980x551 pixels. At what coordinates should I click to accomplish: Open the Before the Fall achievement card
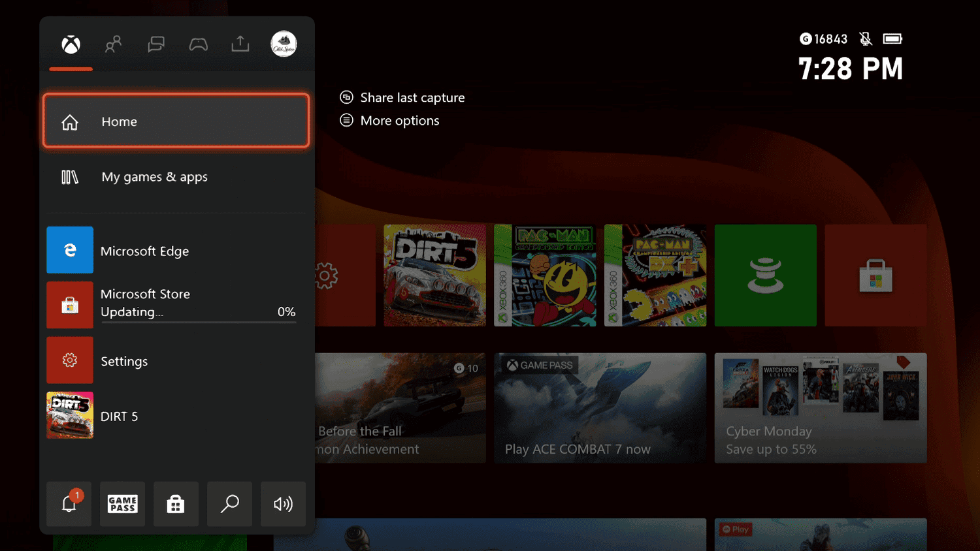(x=400, y=408)
